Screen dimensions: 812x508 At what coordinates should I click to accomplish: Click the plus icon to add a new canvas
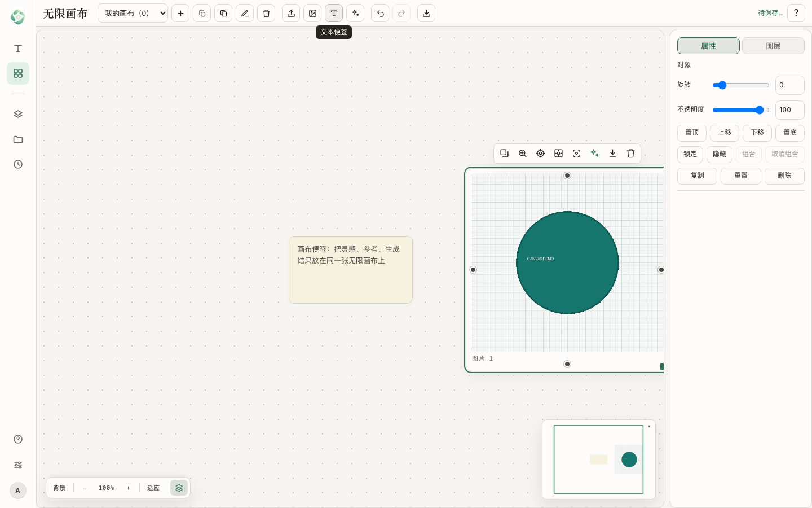click(x=180, y=13)
